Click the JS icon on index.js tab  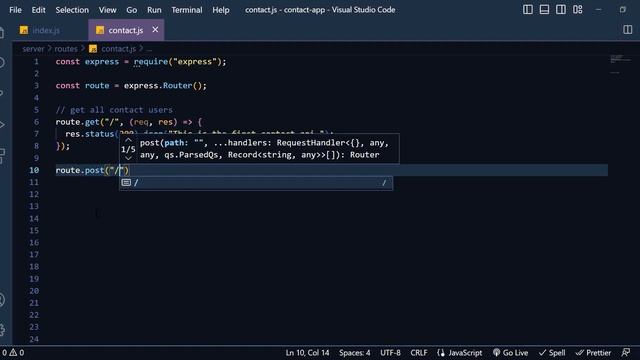point(24,30)
